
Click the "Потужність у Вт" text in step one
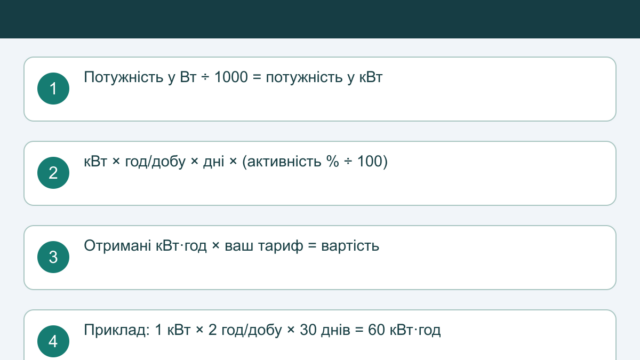point(140,77)
